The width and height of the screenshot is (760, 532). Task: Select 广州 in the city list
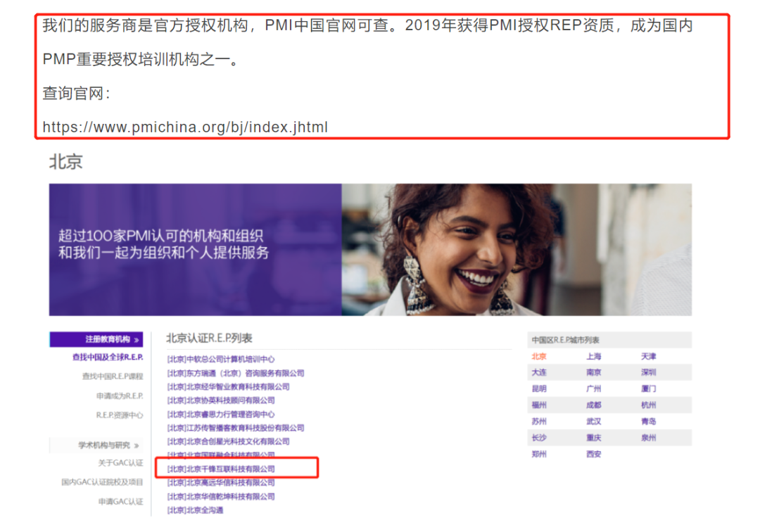tap(594, 388)
